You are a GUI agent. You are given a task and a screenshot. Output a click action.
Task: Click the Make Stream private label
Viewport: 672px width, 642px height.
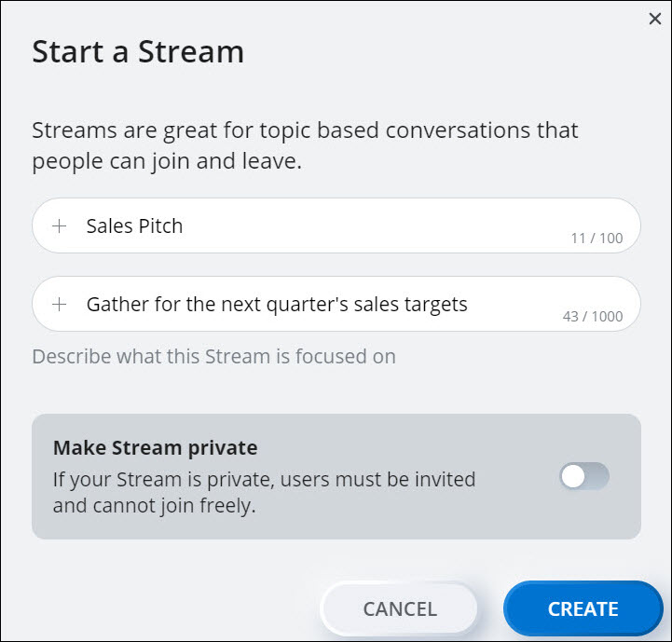point(155,447)
